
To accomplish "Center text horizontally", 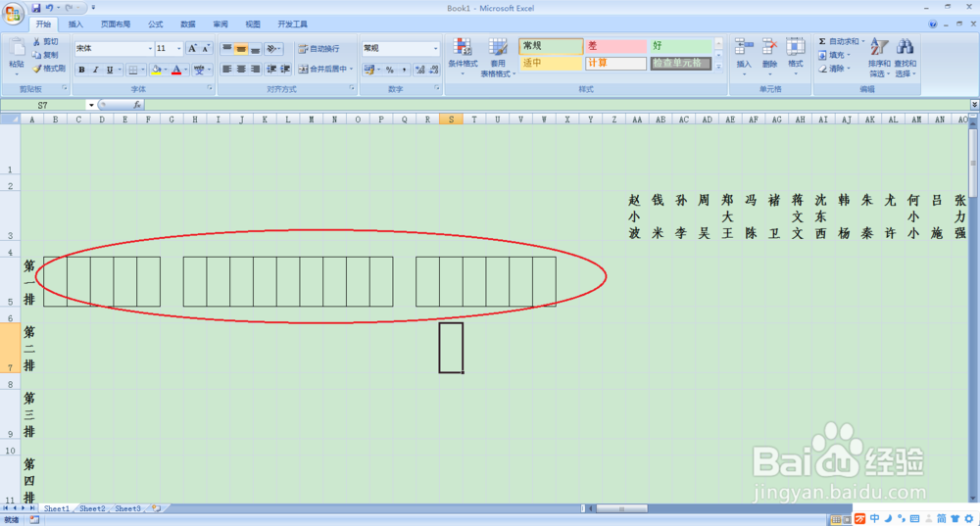I will [241, 69].
